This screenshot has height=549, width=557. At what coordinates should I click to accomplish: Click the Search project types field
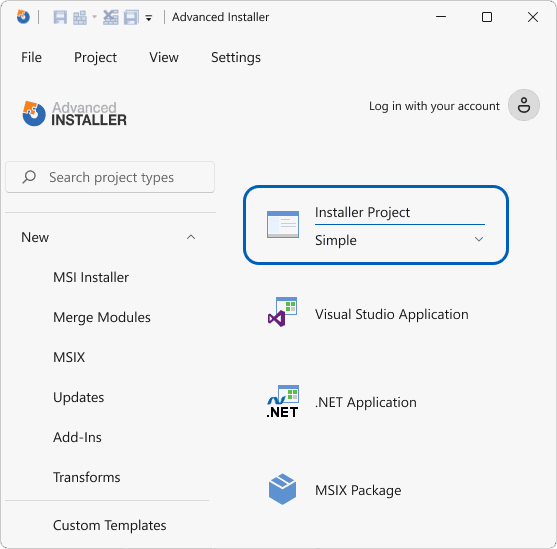click(x=110, y=177)
